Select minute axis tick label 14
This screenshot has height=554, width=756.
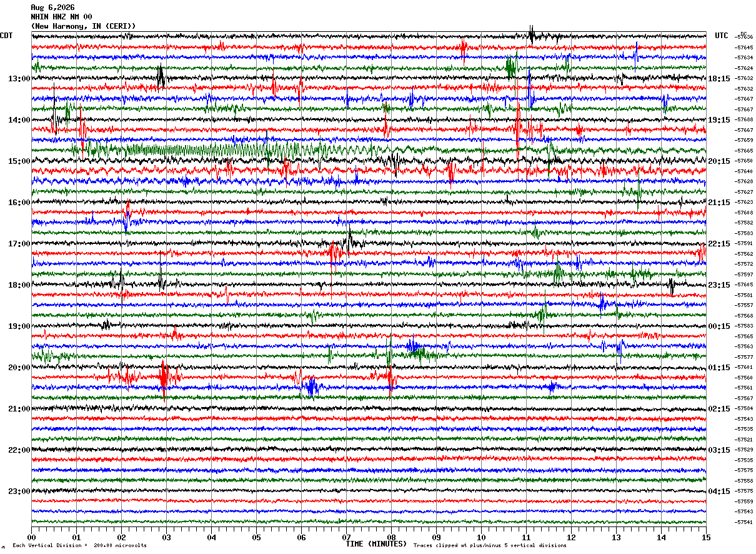[661, 538]
